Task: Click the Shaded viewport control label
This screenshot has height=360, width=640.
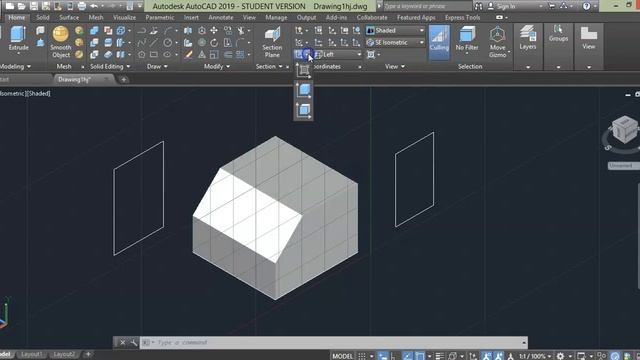Action: coord(38,93)
